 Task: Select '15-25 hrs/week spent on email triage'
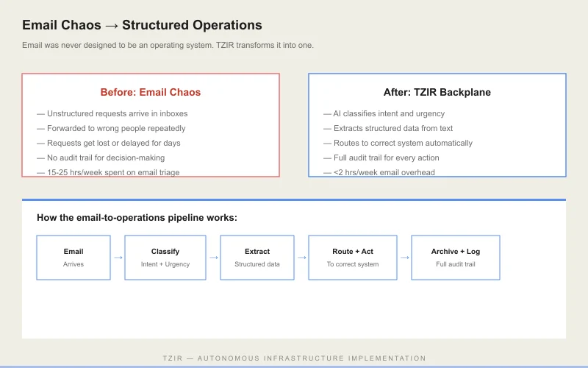pyautogui.click(x=113, y=172)
